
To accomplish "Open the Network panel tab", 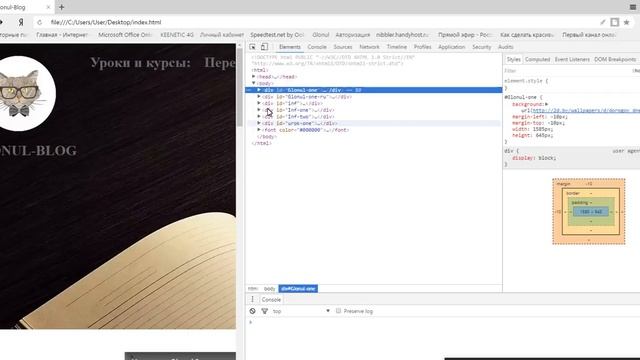I will coord(369,47).
